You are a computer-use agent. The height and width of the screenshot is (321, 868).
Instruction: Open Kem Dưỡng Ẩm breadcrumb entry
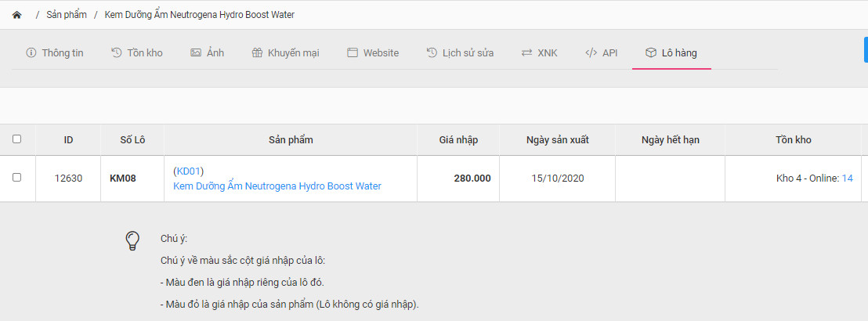click(199, 15)
